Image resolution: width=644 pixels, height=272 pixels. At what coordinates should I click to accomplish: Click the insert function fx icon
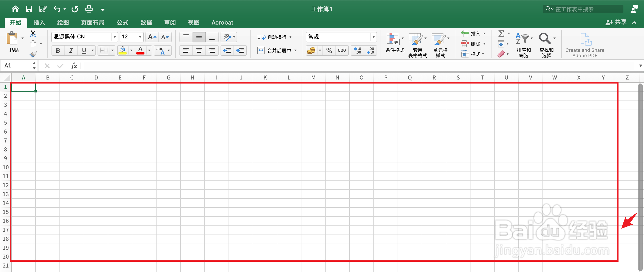pos(74,66)
